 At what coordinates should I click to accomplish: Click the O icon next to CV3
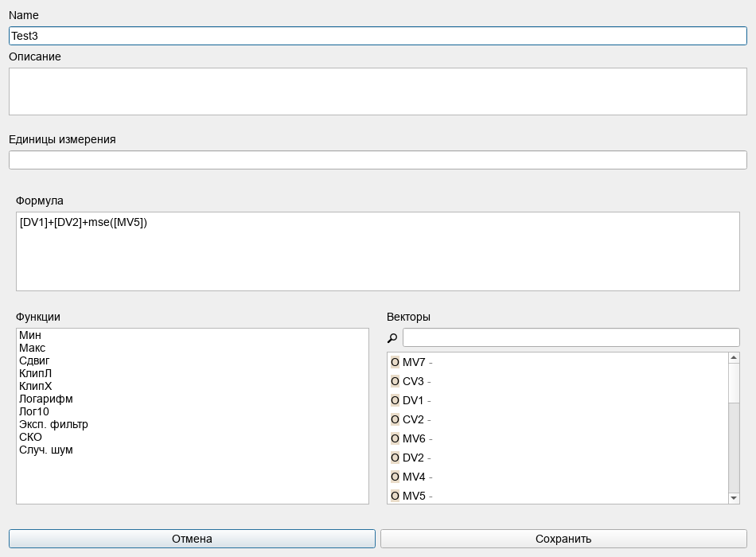pos(395,381)
